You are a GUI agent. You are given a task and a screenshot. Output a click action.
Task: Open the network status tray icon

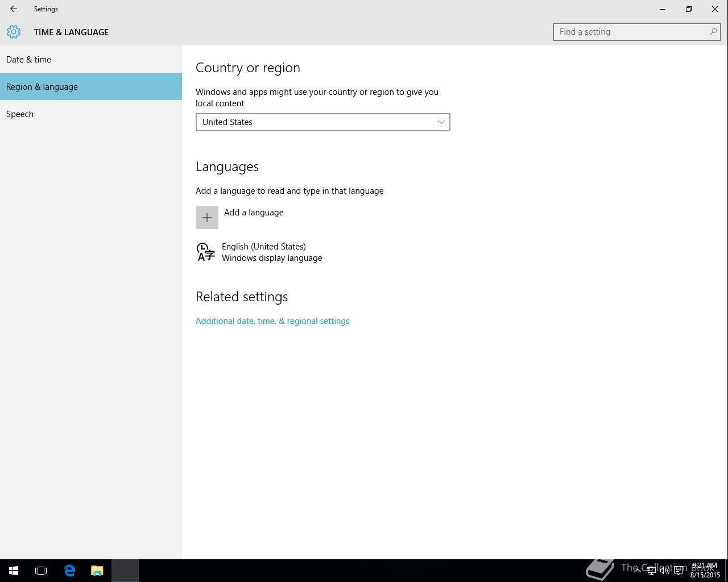[651, 571]
